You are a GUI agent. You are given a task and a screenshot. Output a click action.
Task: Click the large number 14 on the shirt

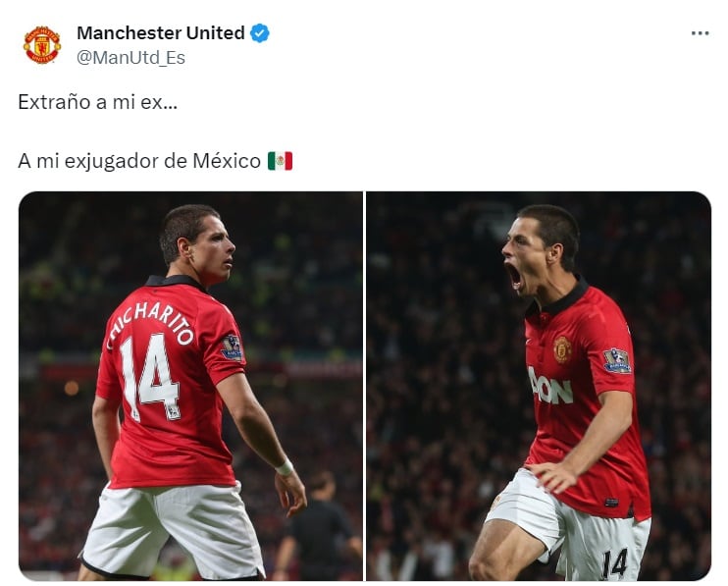coord(149,377)
